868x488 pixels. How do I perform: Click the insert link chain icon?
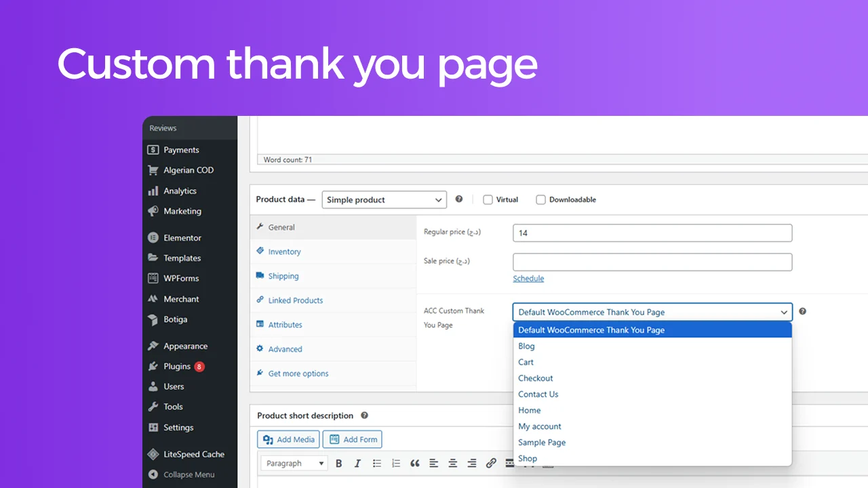[491, 464]
